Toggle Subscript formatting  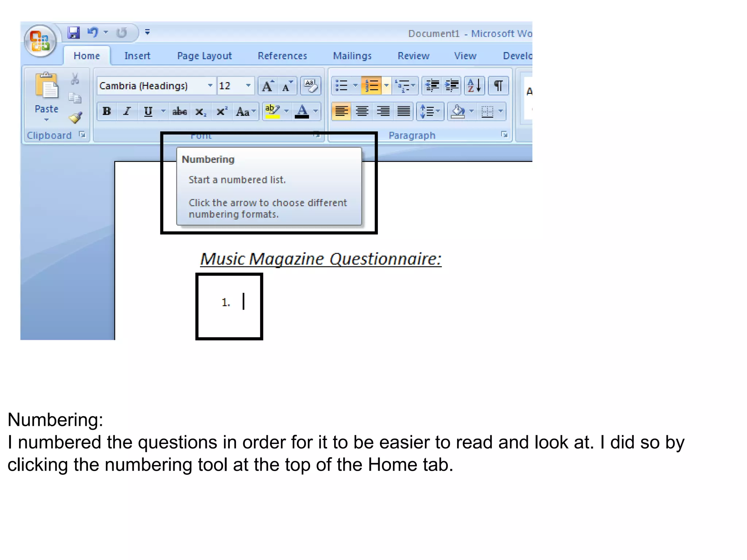201,111
